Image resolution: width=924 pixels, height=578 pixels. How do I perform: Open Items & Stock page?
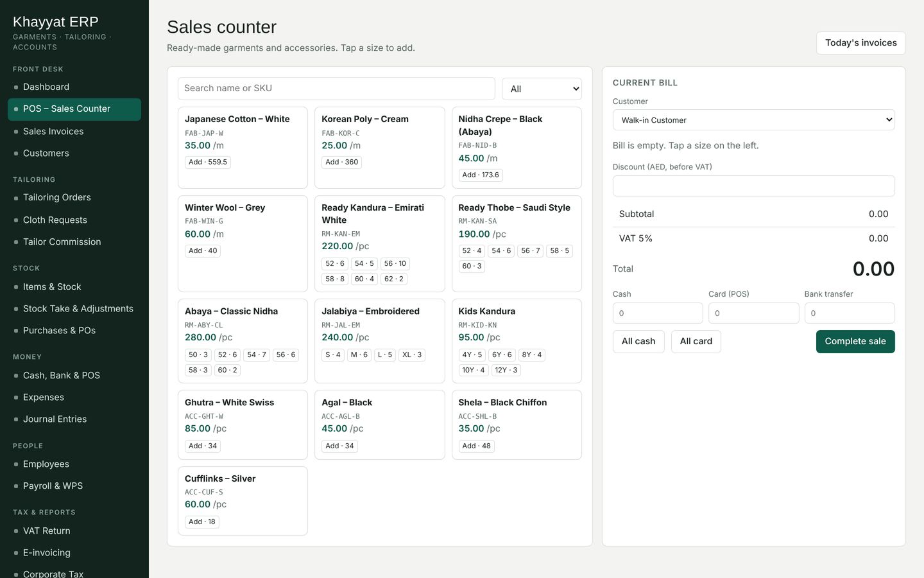click(x=74, y=286)
